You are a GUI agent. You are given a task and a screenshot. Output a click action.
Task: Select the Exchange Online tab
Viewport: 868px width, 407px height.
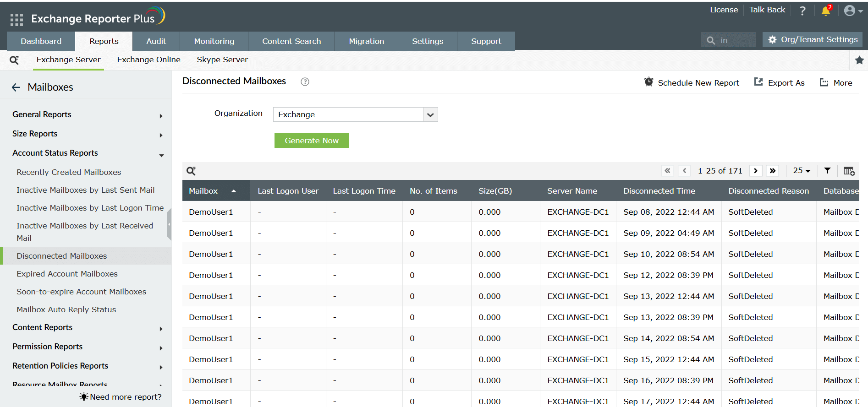tap(148, 60)
